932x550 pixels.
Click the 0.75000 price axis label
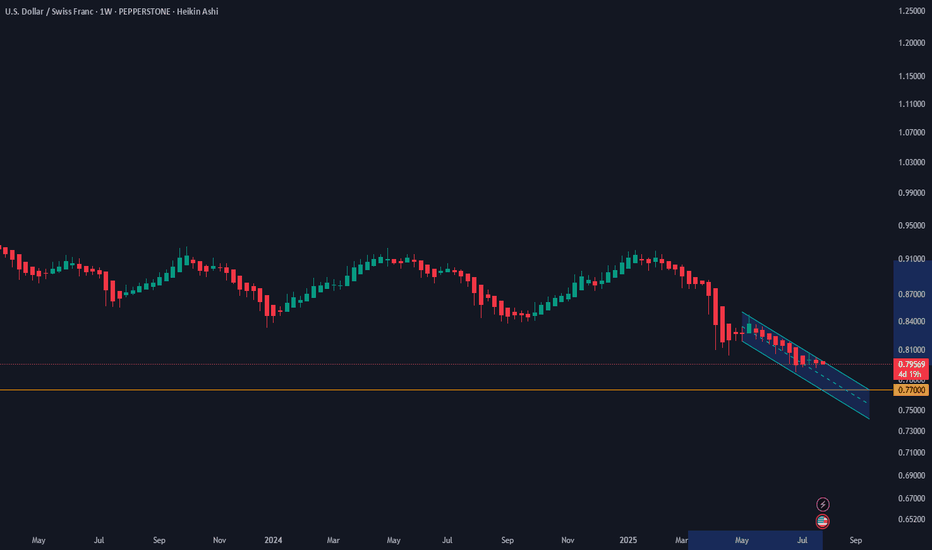click(x=911, y=410)
